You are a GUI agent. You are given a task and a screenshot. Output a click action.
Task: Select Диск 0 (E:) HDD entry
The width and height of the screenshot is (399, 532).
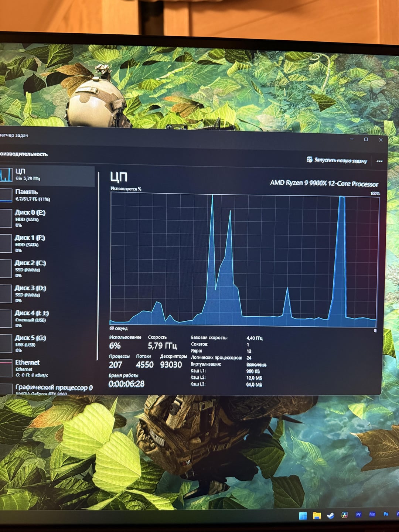pyautogui.click(x=47, y=218)
